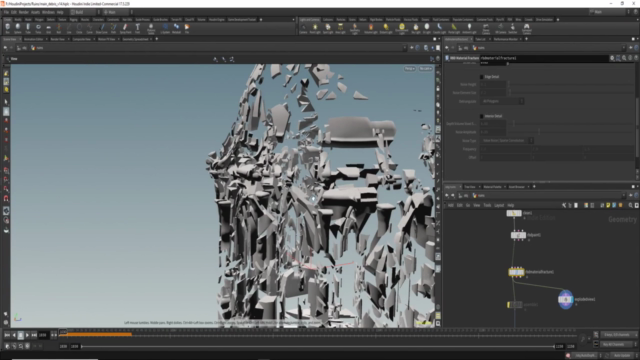Open the Detriangulate dropdown
This screenshot has width=640, height=360.
pyautogui.click(x=502, y=101)
